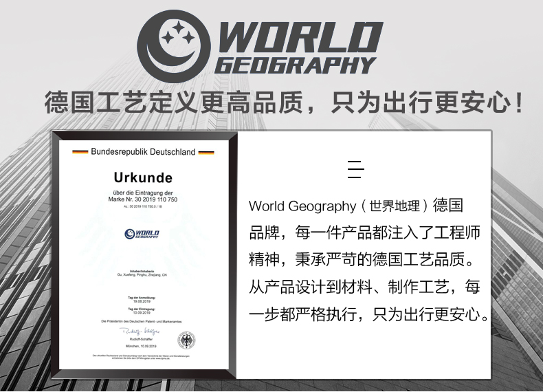This screenshot has width=543, height=392.
Task: Click 'Marke Nr. 30 2019 110 750' text
Action: (x=143, y=199)
